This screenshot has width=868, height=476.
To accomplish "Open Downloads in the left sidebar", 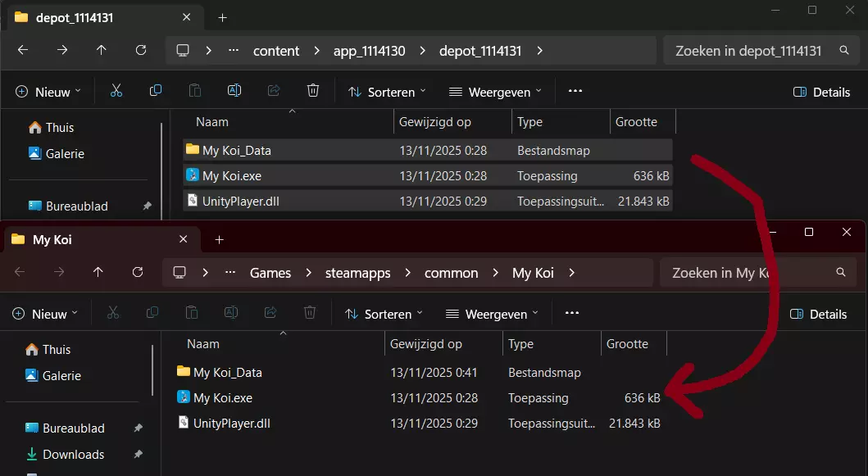I will click(73, 454).
